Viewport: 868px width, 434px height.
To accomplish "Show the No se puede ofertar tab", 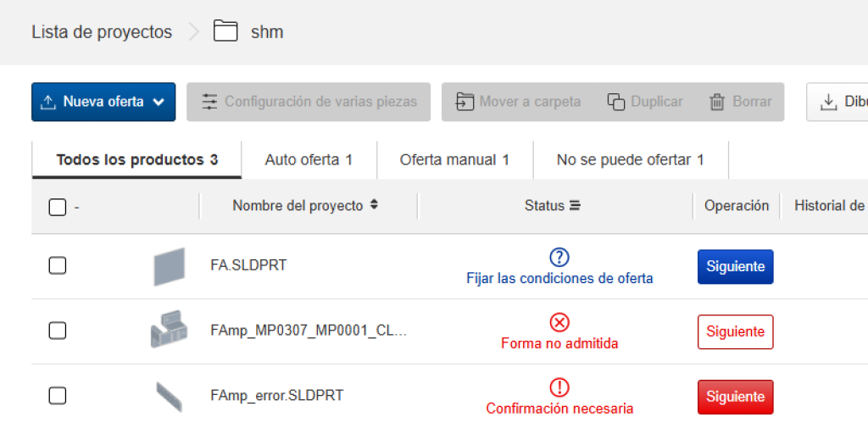I will [x=630, y=159].
